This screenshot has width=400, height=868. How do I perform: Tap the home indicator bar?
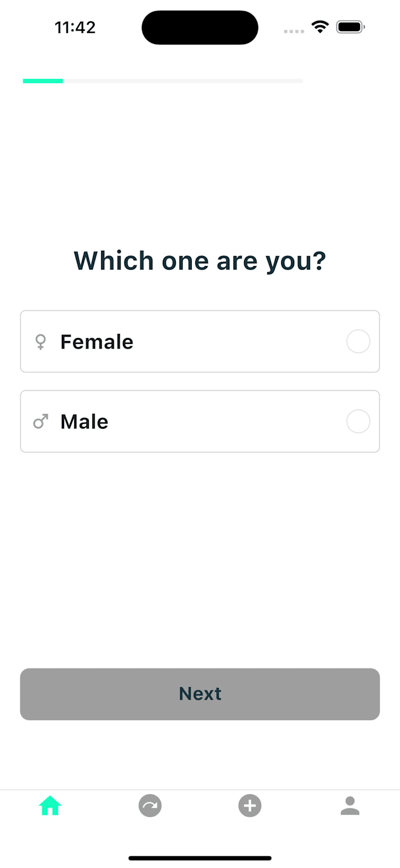pos(200,858)
